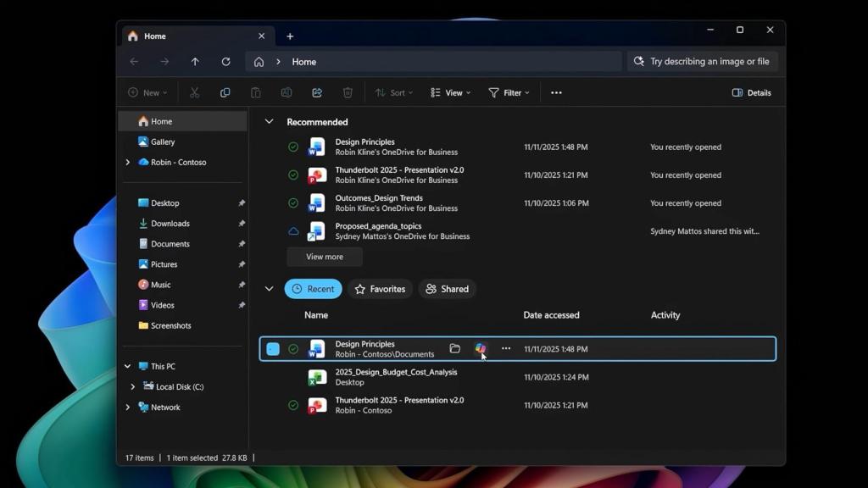Delete the selected file with trash icon
Screen dimensions: 868x488
(348, 92)
